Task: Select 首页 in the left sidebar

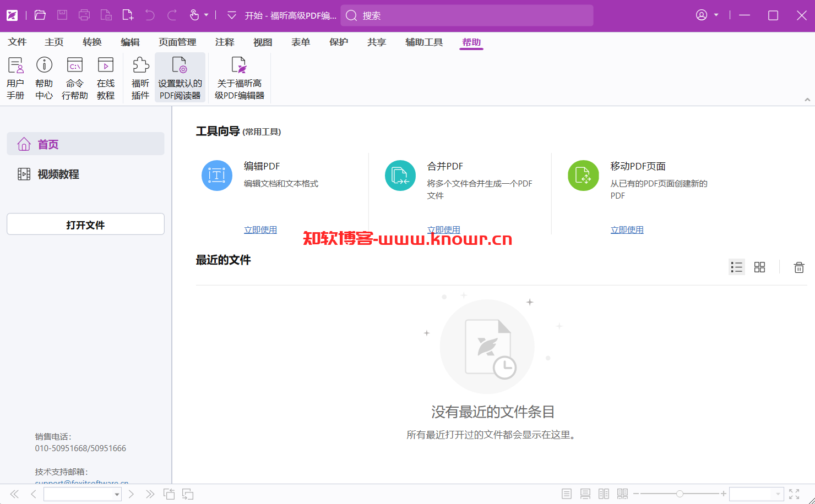Action: 85,144
